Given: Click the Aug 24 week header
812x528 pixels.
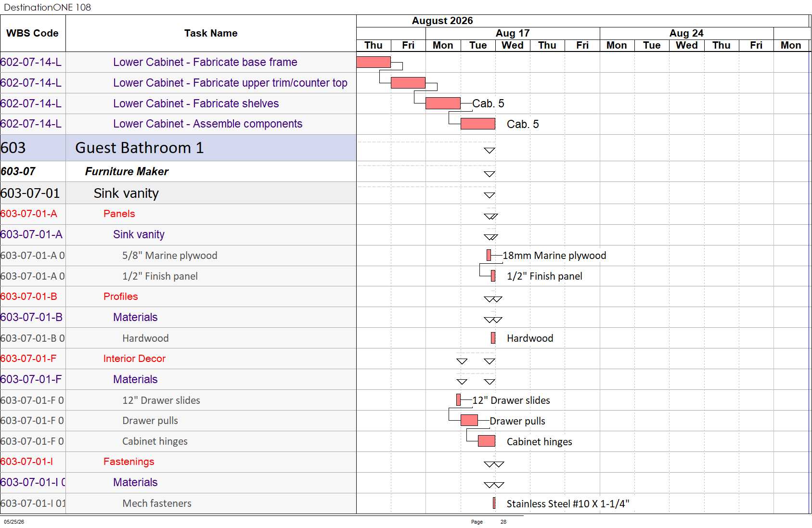Looking at the screenshot, I should click(686, 33).
